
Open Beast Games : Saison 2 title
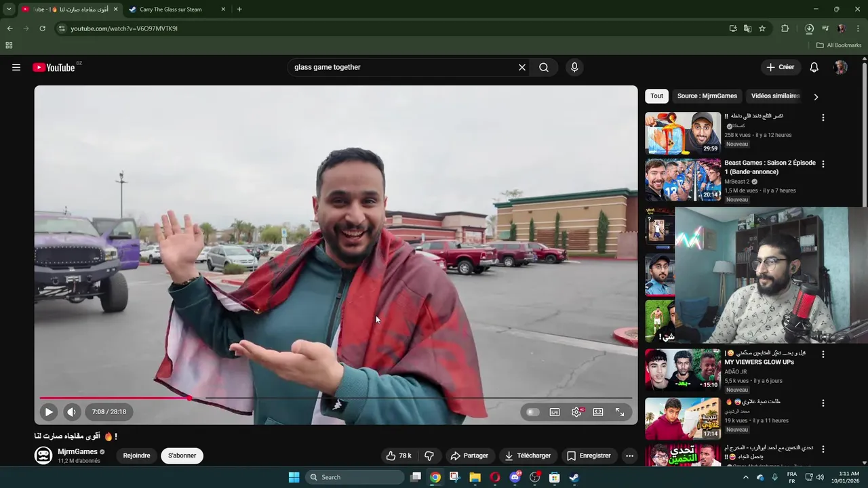(x=770, y=167)
